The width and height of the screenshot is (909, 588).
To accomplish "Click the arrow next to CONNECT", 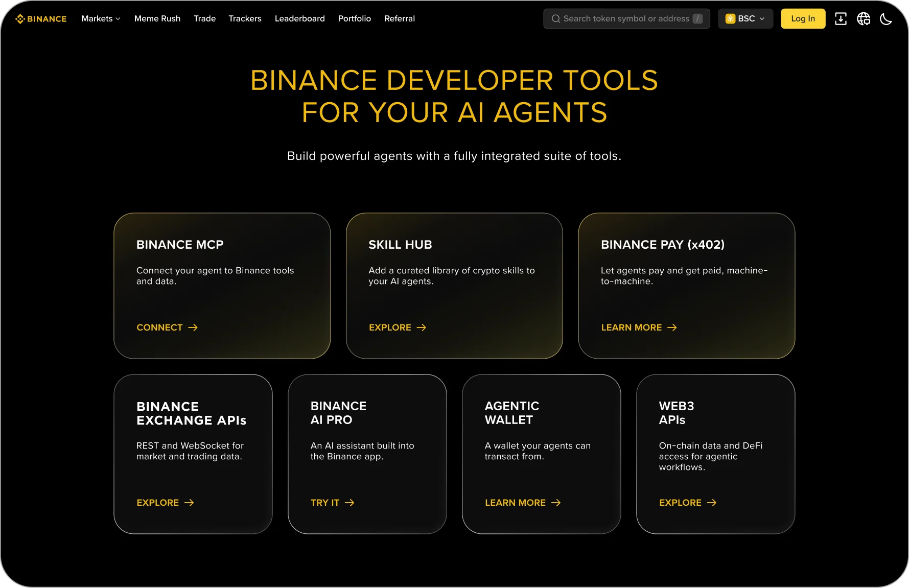I will pyautogui.click(x=193, y=327).
